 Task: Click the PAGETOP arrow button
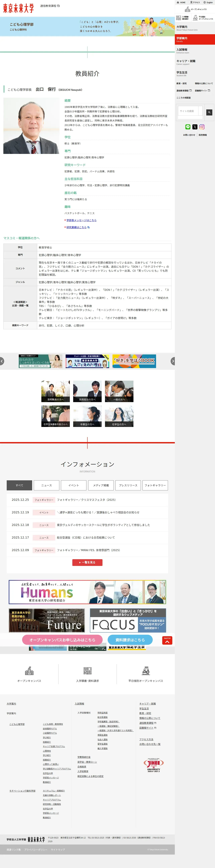pos(167,641)
